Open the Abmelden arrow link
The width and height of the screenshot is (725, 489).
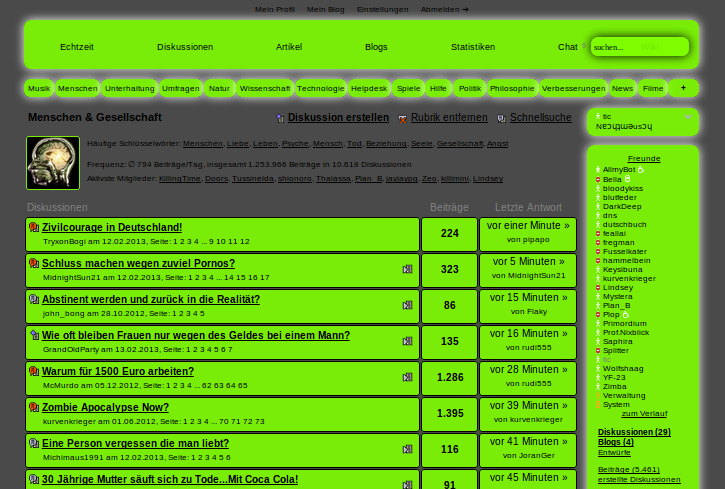pyautogui.click(x=445, y=9)
